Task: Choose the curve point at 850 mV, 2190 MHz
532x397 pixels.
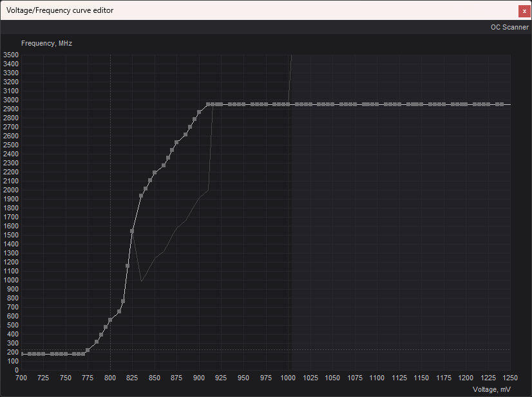Action: [x=155, y=172]
